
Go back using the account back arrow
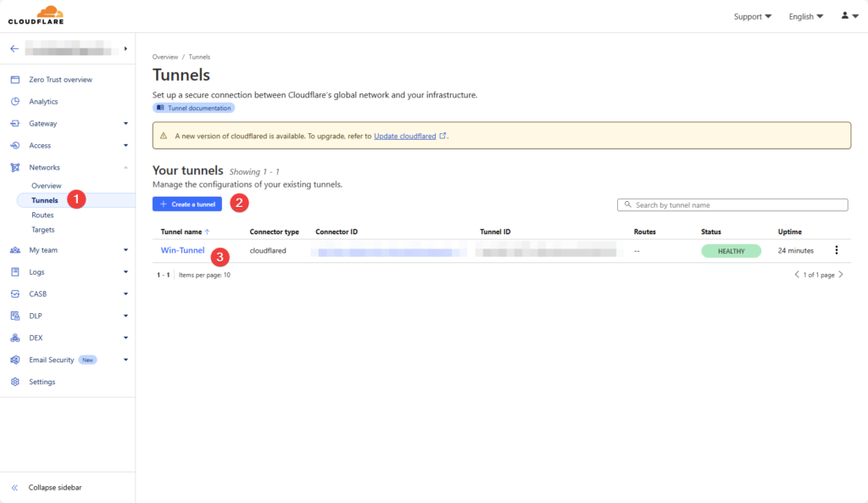14,48
